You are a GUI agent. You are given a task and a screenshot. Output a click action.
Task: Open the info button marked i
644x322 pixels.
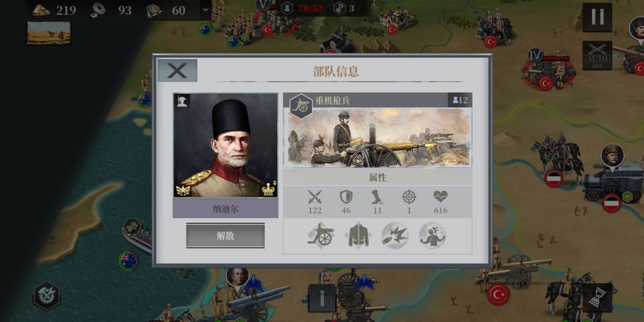click(x=321, y=298)
